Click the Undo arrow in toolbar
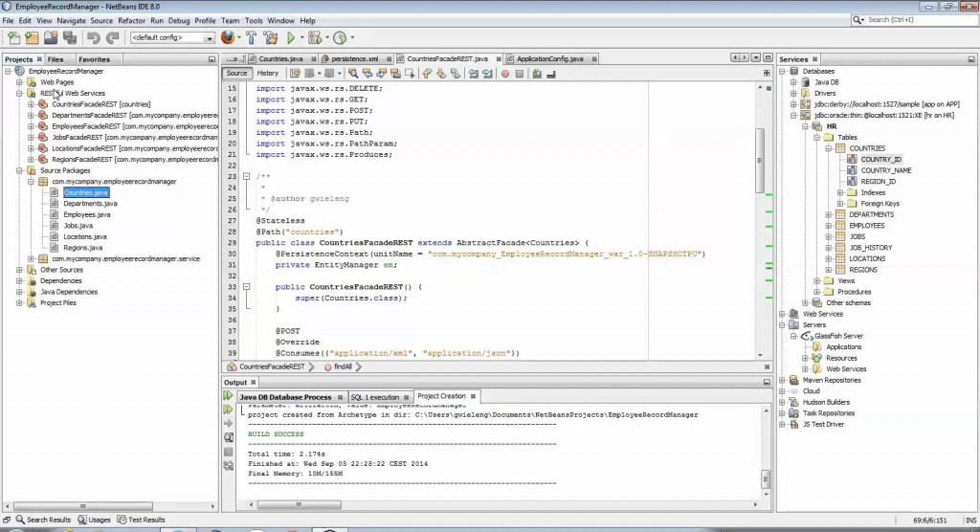The height and width of the screenshot is (532, 980). 94,38
